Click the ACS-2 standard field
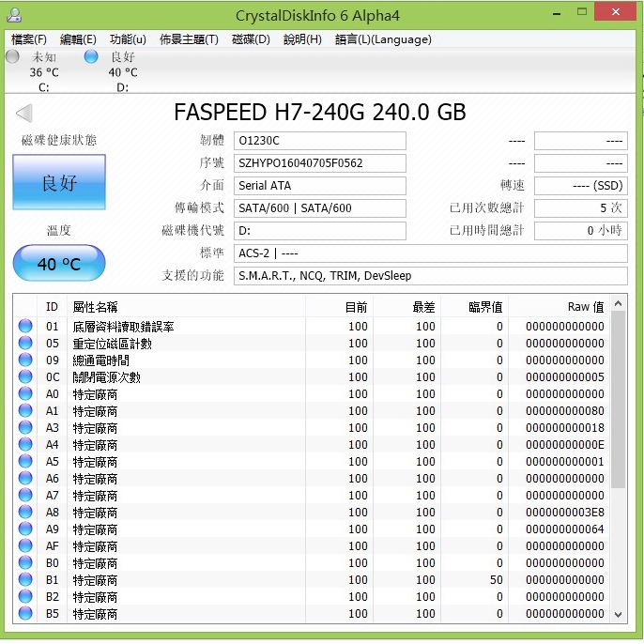 click(x=431, y=253)
